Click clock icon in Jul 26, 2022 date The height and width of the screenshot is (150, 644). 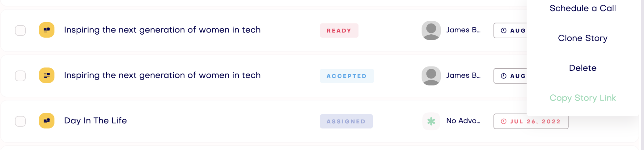pos(504,121)
